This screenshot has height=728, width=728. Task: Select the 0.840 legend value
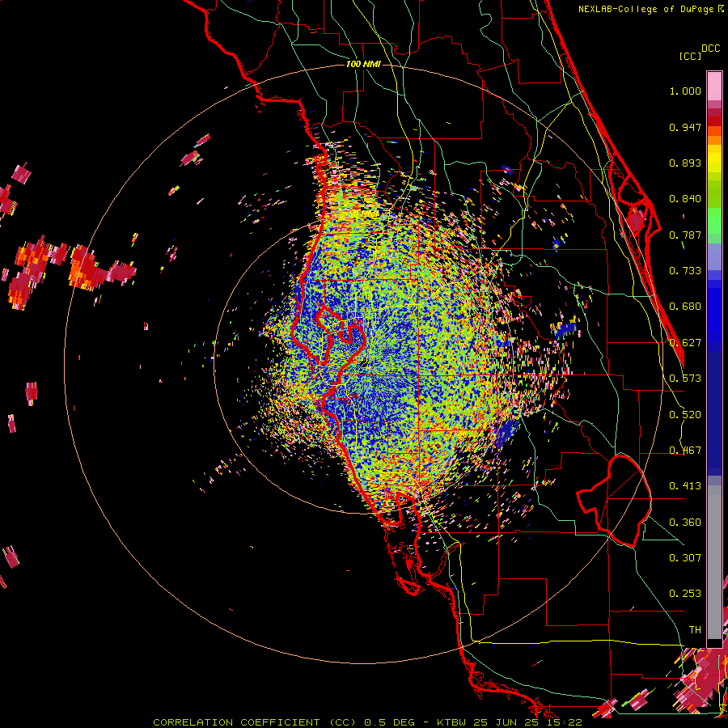point(685,199)
